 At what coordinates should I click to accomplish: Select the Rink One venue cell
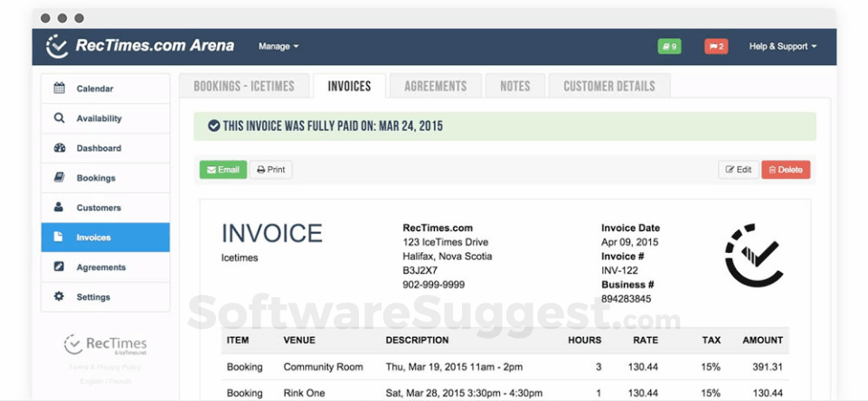tap(304, 393)
